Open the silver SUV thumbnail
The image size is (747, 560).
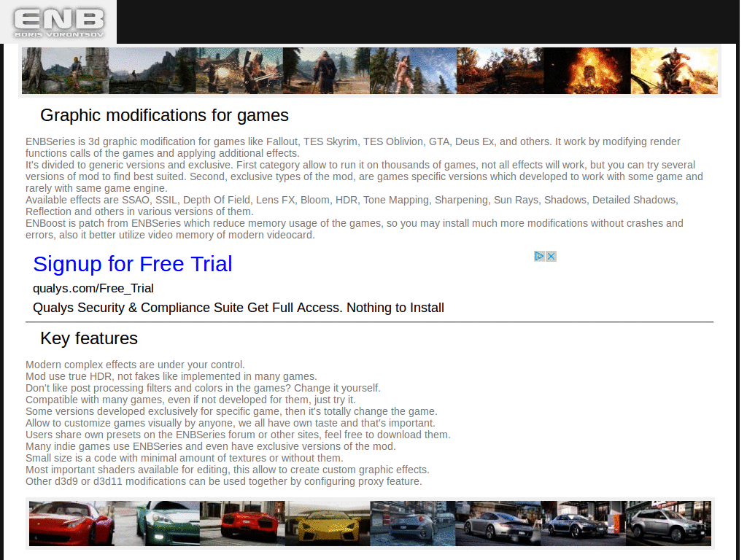tap(668, 524)
